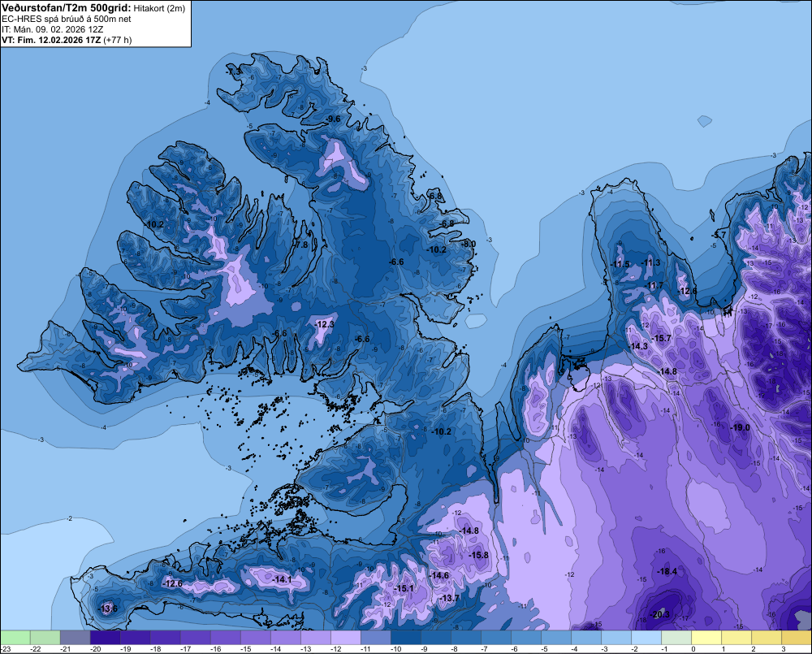Select the -11.3 temperature label

651,262
